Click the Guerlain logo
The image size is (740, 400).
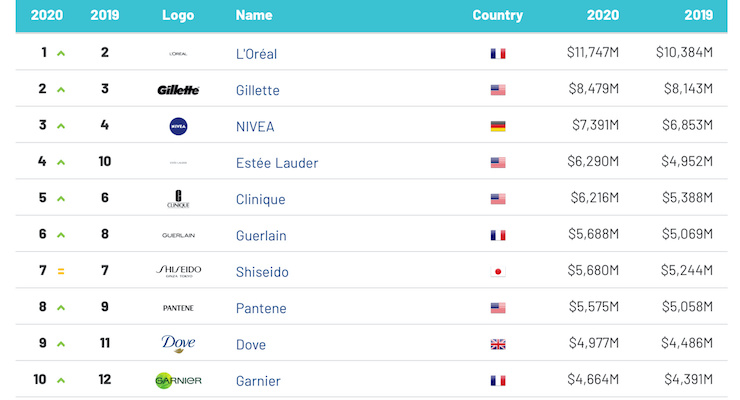[178, 235]
